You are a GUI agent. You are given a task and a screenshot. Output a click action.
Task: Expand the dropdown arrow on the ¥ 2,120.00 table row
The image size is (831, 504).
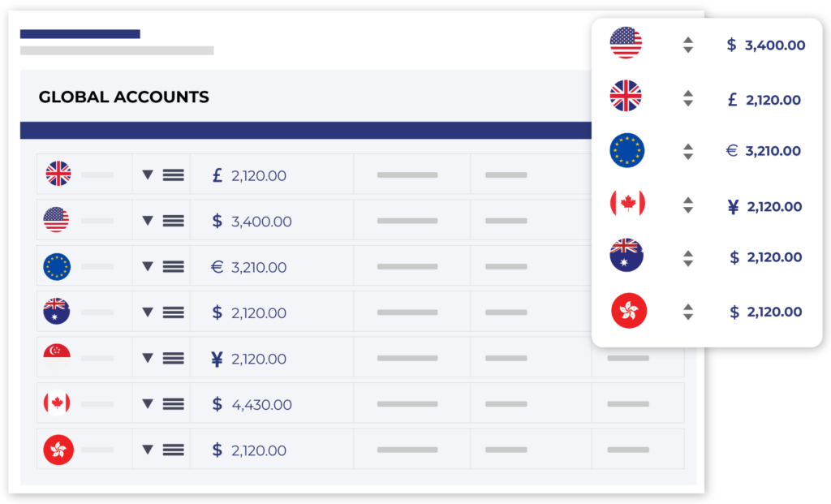148,357
